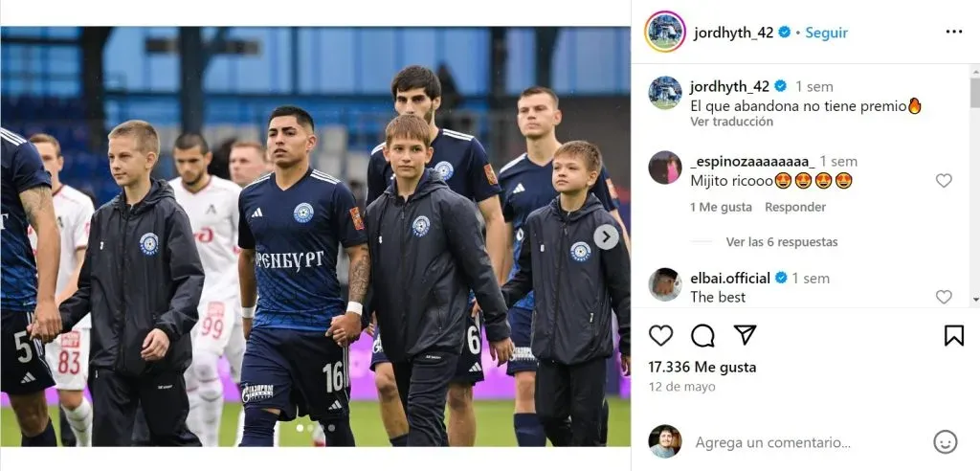Advance to next photo with arrow
Image resolution: width=980 pixels, height=471 pixels.
coord(606,236)
